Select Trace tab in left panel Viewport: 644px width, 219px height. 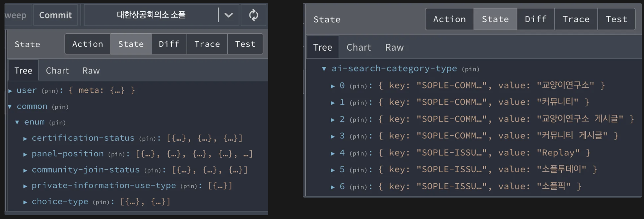coord(207,44)
